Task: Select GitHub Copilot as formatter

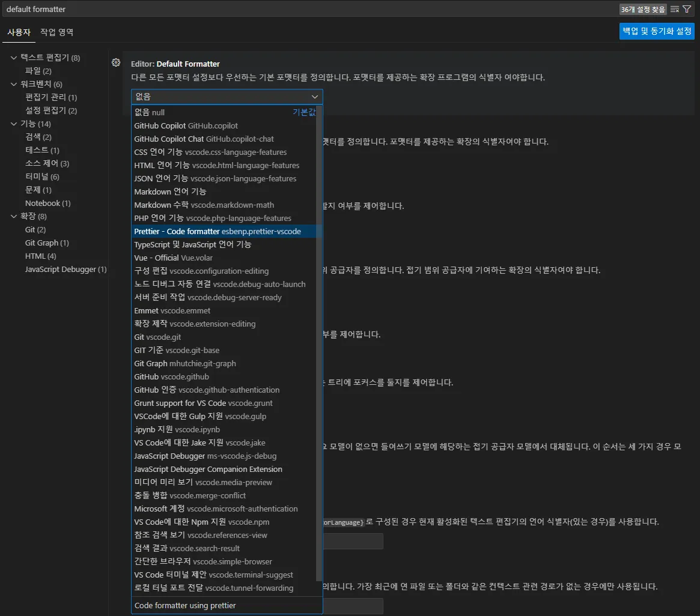Action: coord(224,126)
